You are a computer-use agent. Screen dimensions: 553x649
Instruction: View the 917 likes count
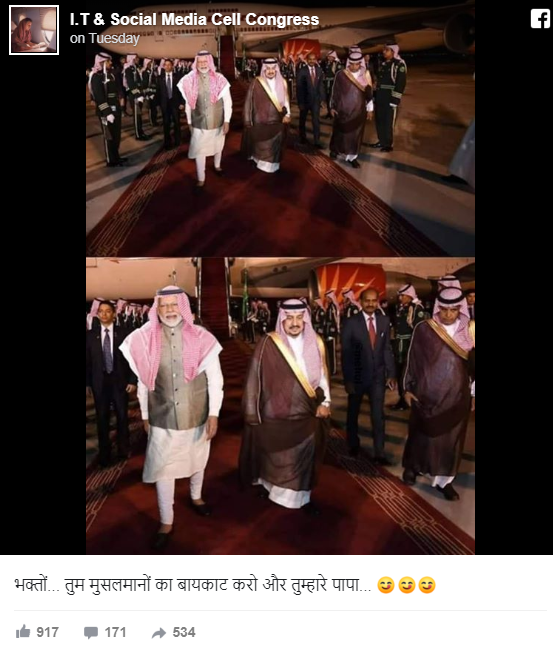(48, 632)
